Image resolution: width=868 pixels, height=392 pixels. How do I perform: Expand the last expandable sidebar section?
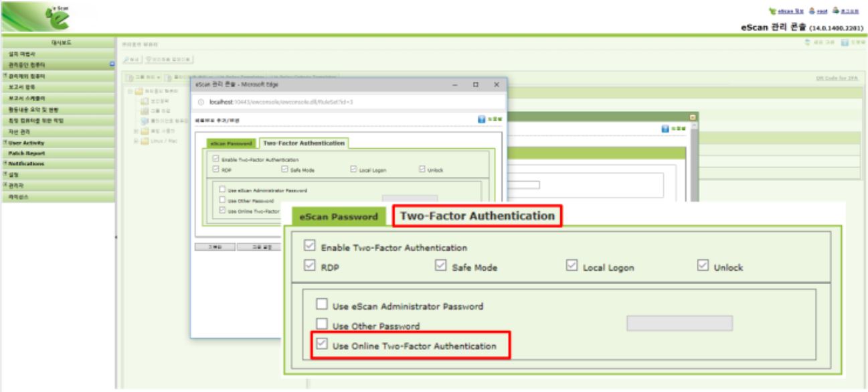pos(4,184)
